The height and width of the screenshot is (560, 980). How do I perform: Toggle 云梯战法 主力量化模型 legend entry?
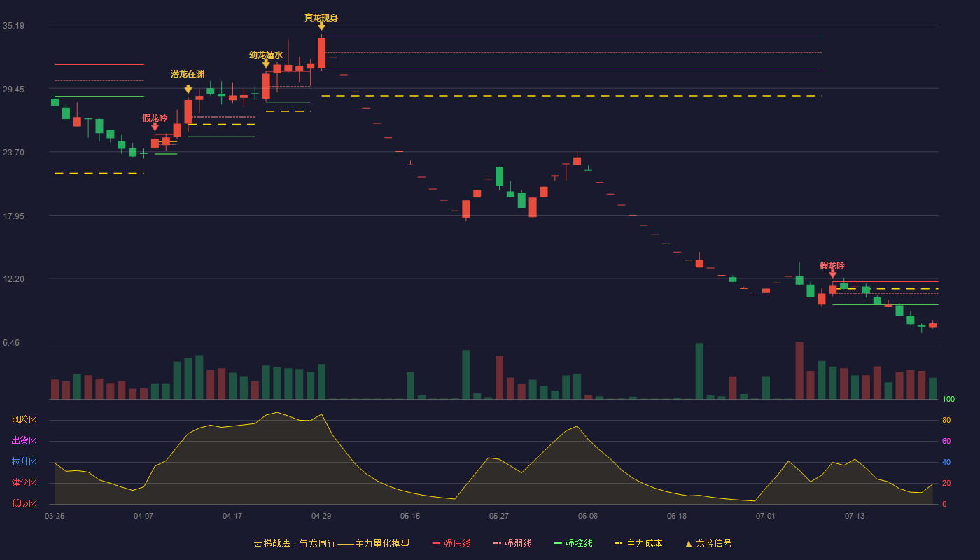coord(332,543)
